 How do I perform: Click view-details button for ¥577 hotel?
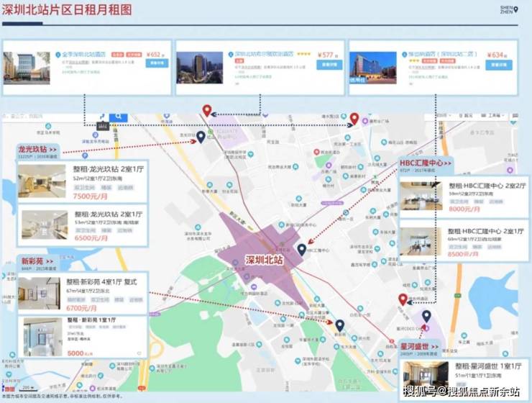point(329,65)
